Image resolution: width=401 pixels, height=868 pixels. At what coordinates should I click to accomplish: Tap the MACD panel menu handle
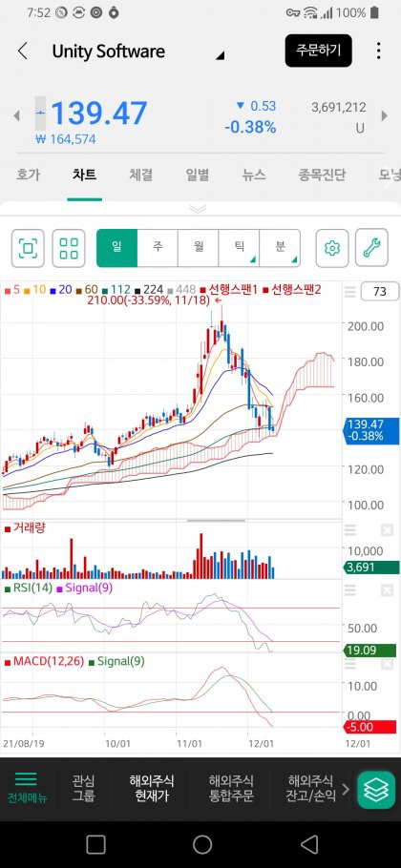point(350,664)
